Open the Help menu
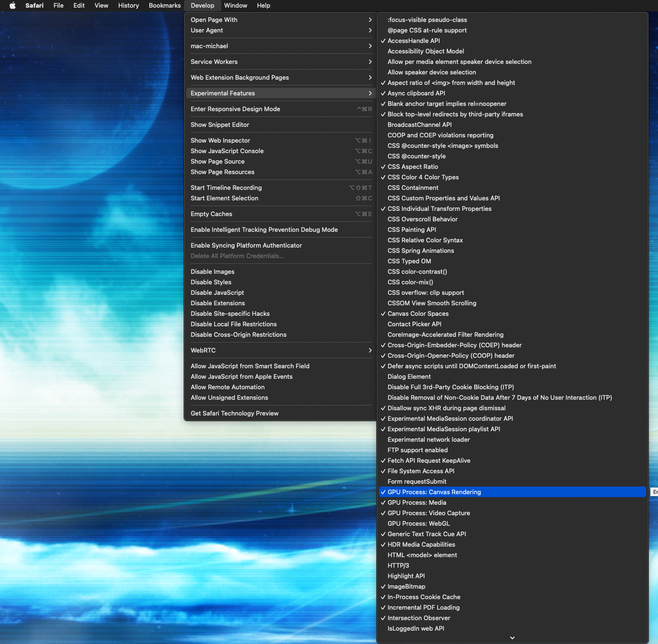Screen dimensions: 658x644 (x=263, y=5)
